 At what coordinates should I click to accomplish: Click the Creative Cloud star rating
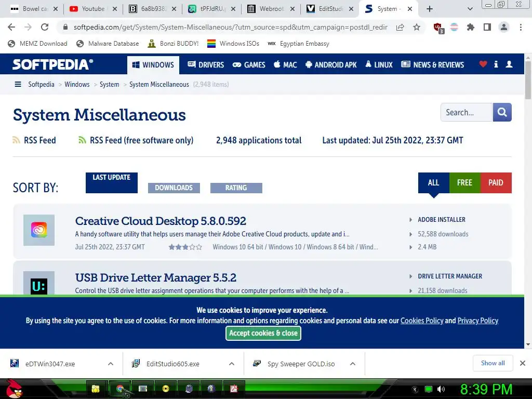coord(185,247)
